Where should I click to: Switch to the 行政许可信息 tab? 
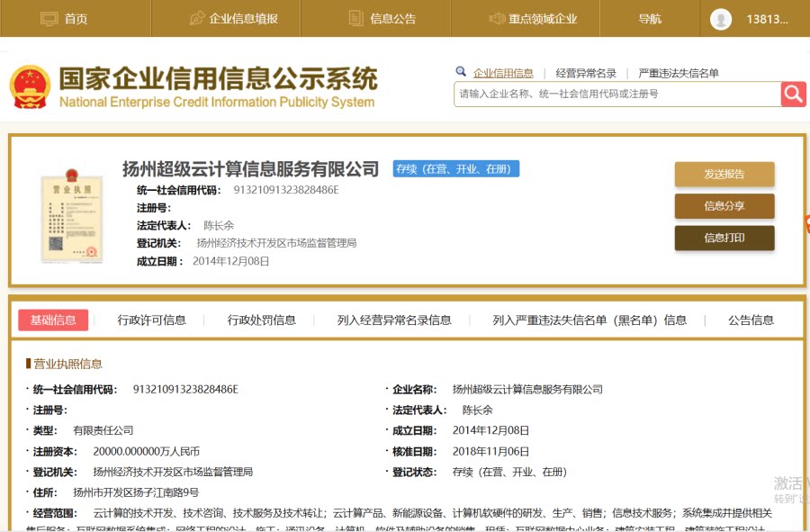(151, 320)
